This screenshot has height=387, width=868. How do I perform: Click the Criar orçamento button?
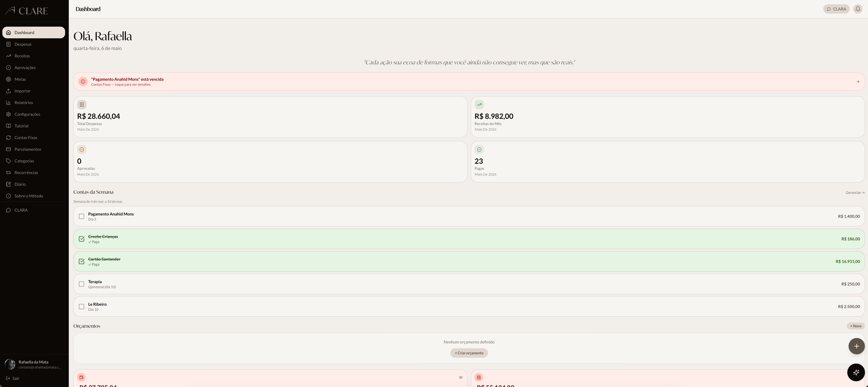pos(469,353)
